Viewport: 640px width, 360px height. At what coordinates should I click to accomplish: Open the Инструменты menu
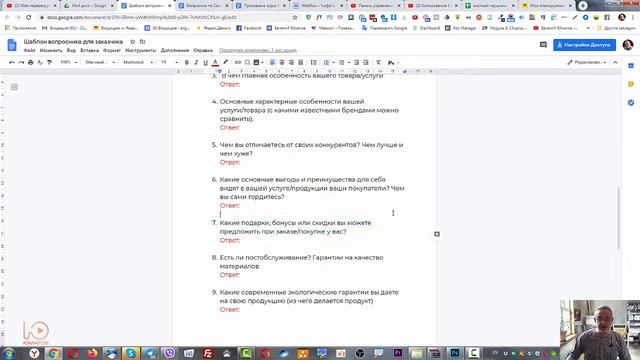point(140,50)
